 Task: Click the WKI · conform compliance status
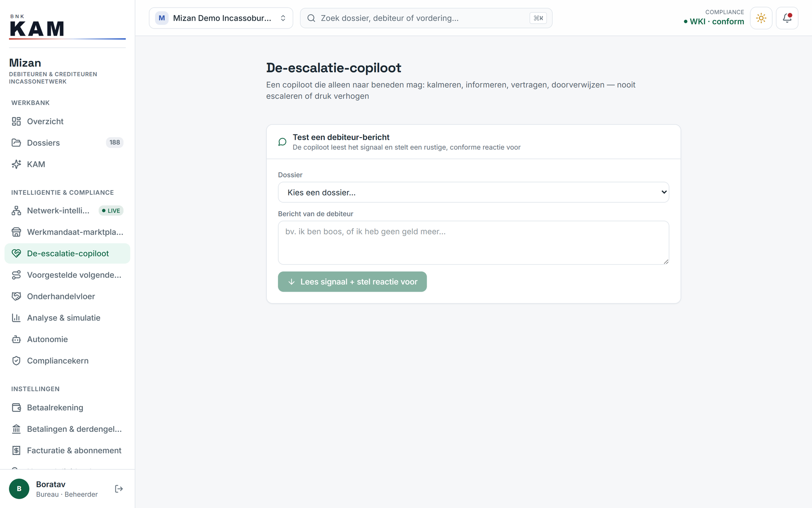click(713, 22)
